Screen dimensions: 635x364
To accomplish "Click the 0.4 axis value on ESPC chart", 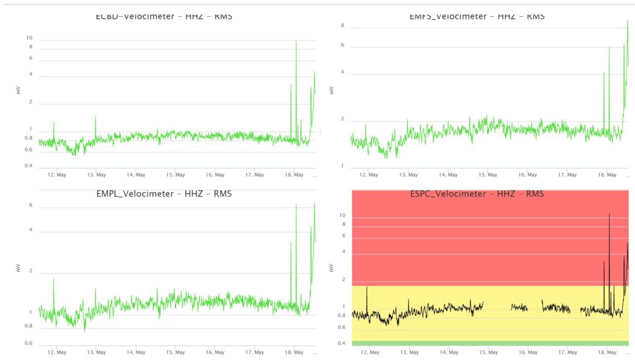I will (342, 343).
